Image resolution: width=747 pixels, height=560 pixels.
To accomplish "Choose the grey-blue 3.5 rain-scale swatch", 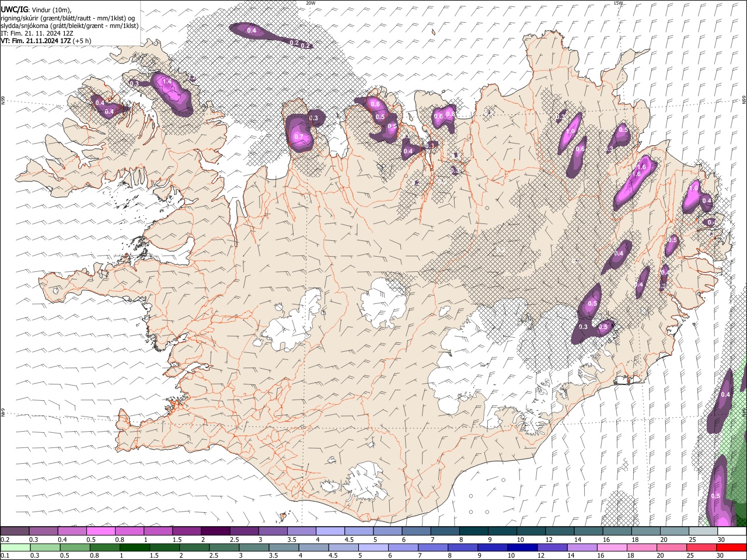I will pos(283,547).
